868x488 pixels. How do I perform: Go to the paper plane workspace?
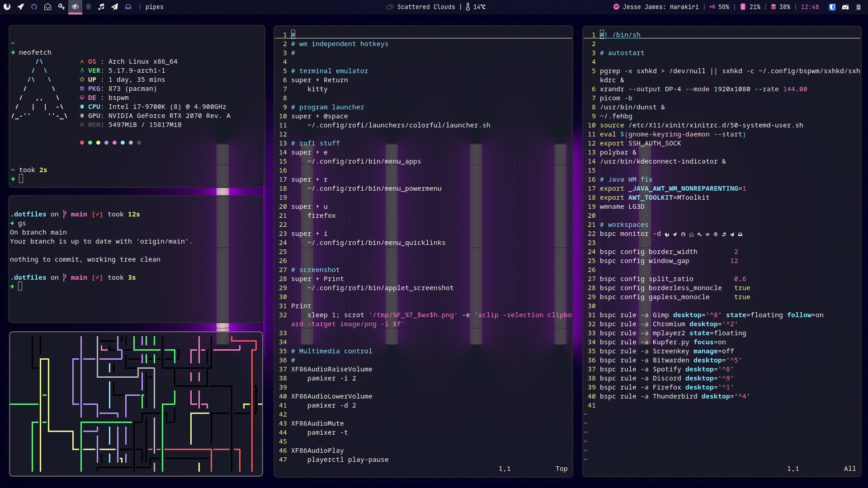[115, 7]
